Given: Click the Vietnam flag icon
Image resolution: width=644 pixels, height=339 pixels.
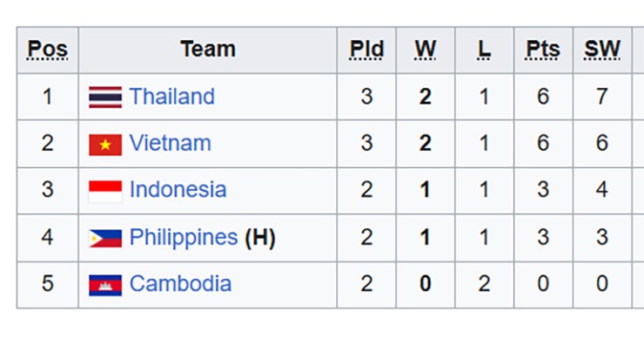Looking at the screenshot, I should (105, 145).
